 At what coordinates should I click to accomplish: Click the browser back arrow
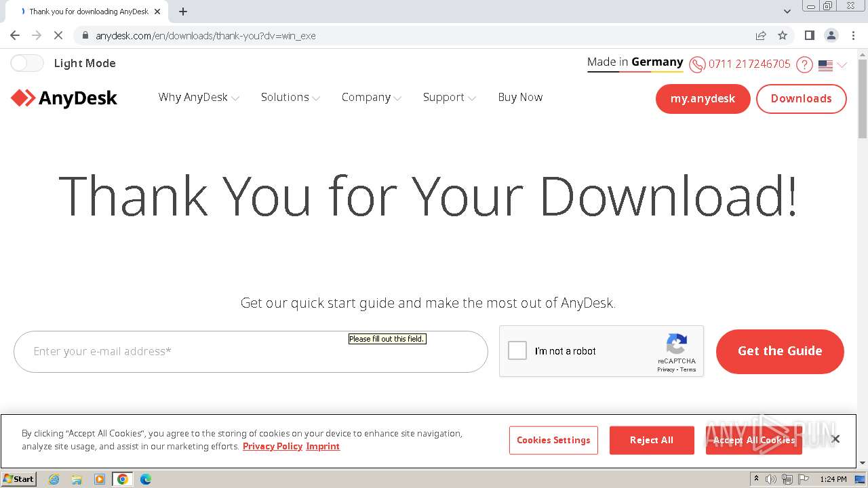click(x=15, y=35)
